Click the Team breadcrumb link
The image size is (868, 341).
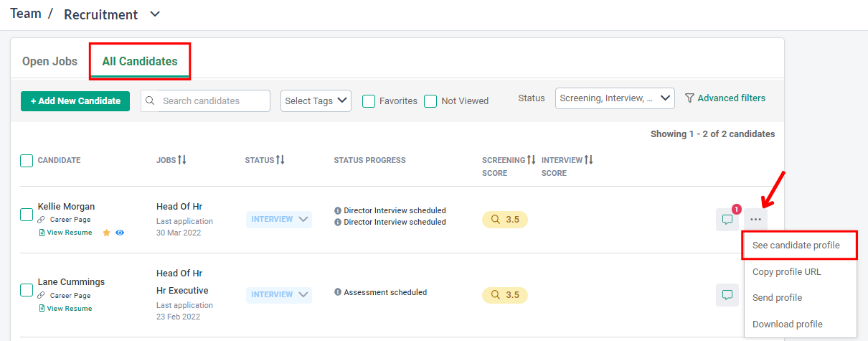pos(26,13)
